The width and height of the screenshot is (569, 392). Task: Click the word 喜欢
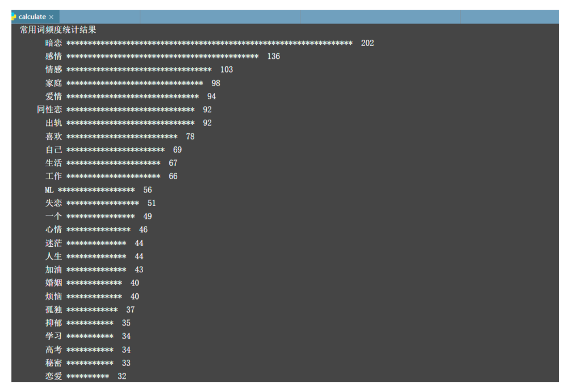point(54,136)
